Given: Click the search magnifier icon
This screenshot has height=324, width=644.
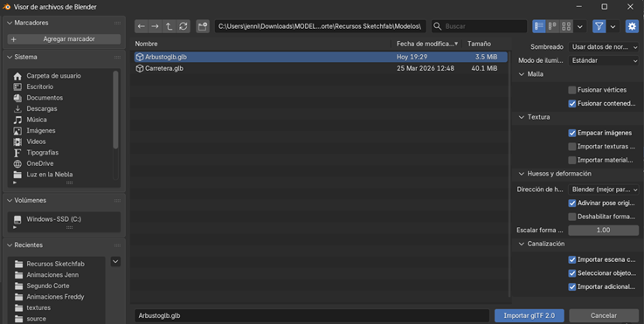Looking at the screenshot, I should click(x=438, y=26).
